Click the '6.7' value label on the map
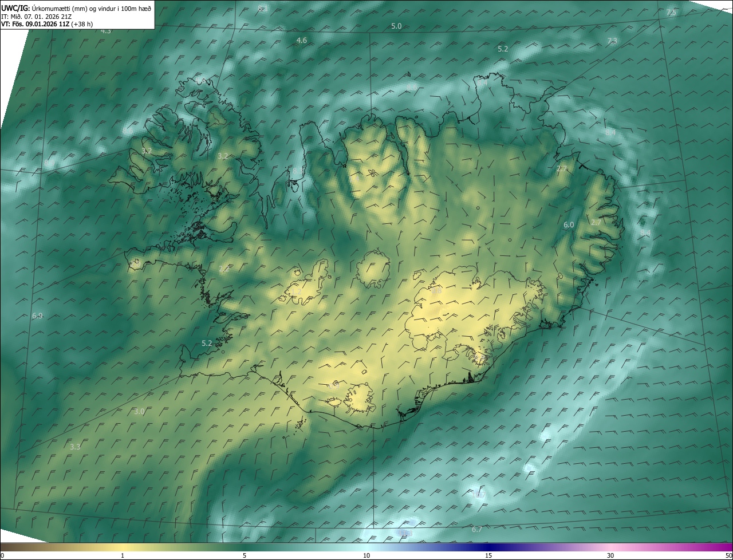 click(477, 530)
